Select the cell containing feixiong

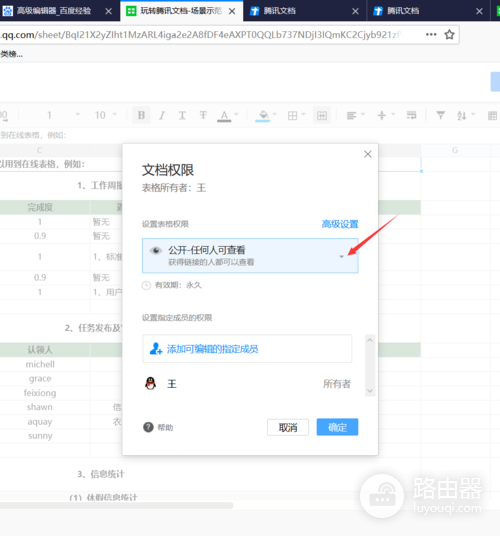click(40, 393)
